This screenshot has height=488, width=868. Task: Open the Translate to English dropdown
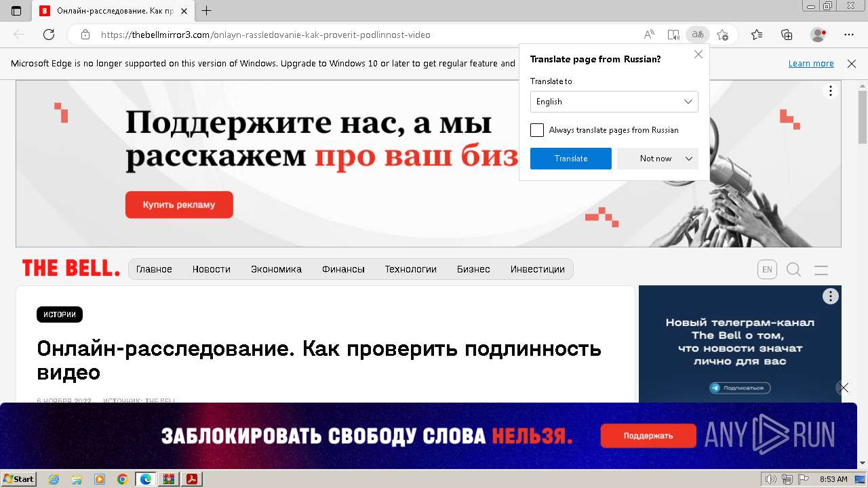pyautogui.click(x=614, y=102)
